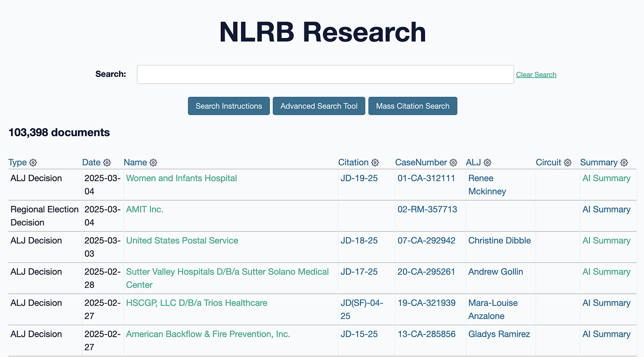The height and width of the screenshot is (357, 644).
Task: Open case number 01-CA-312111
Action: 426,178
